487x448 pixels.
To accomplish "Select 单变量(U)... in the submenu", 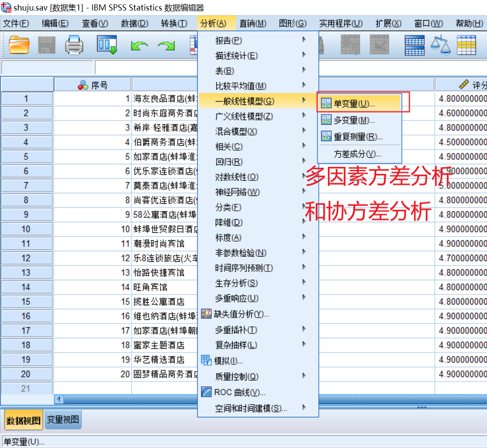I will 360,103.
